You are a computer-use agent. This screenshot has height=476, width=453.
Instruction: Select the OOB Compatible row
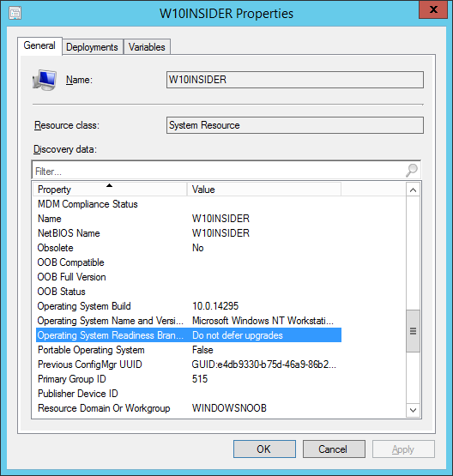coord(189,262)
